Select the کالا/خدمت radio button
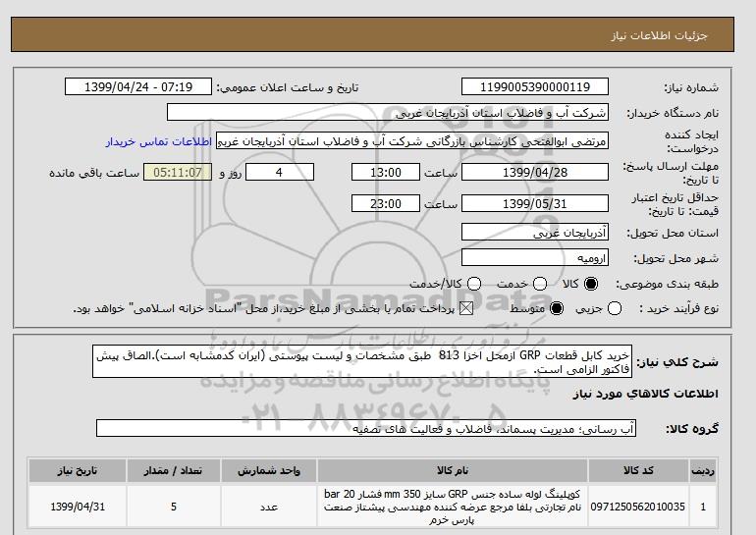This screenshot has width=756, height=535. click(x=474, y=284)
